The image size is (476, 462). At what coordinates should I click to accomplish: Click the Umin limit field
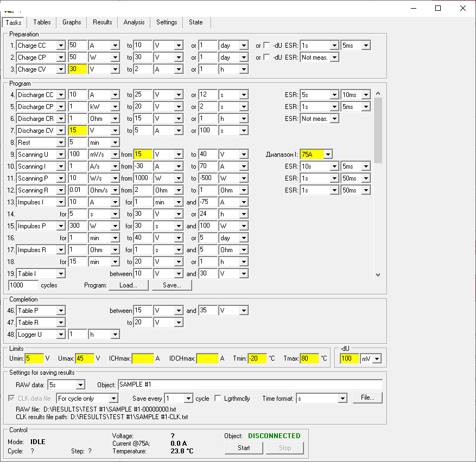coord(34,358)
